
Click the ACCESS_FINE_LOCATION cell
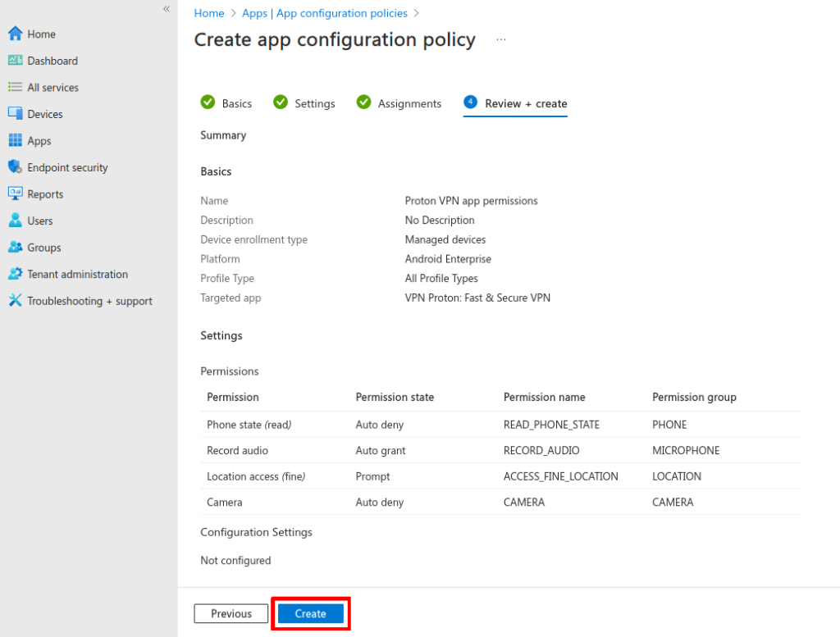(x=560, y=475)
